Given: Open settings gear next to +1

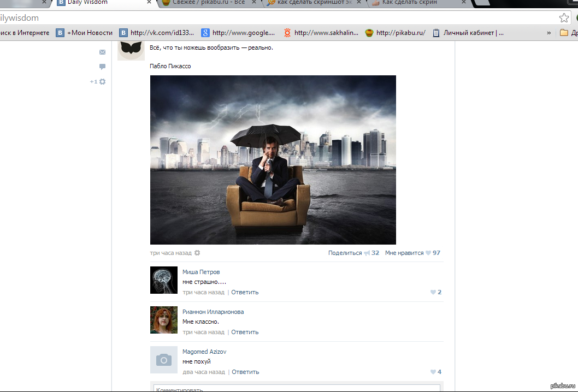Looking at the screenshot, I should [103, 81].
